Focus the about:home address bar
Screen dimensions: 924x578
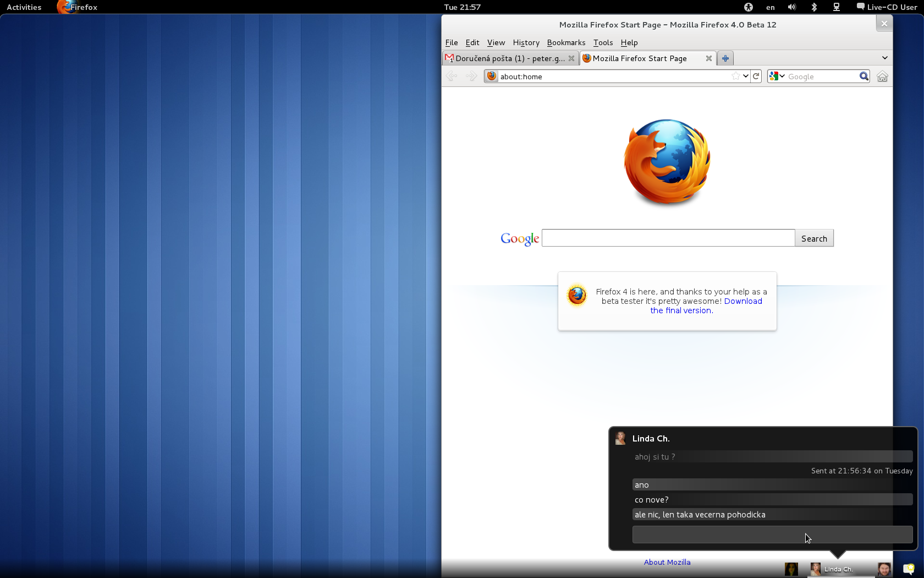tap(613, 77)
